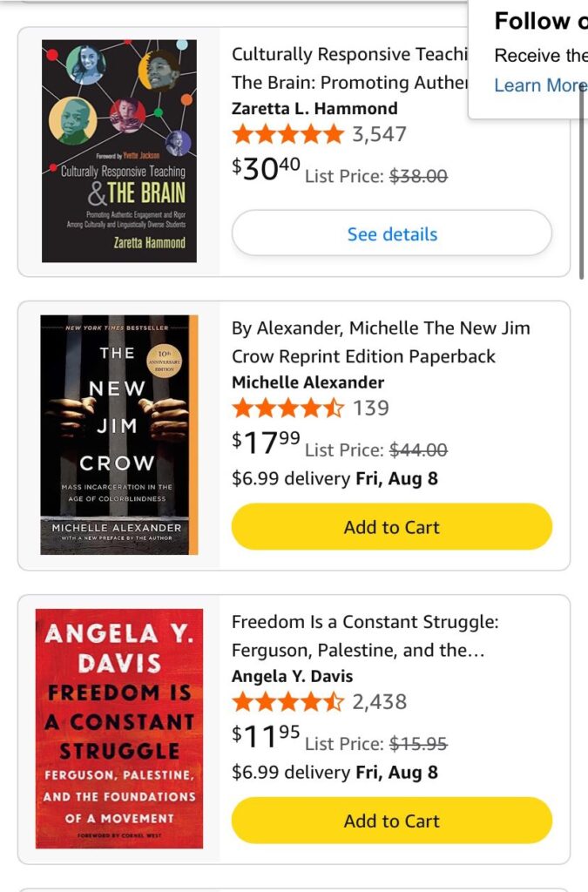This screenshot has height=892, width=588.
Task: Click the Learn More link
Action: point(540,85)
